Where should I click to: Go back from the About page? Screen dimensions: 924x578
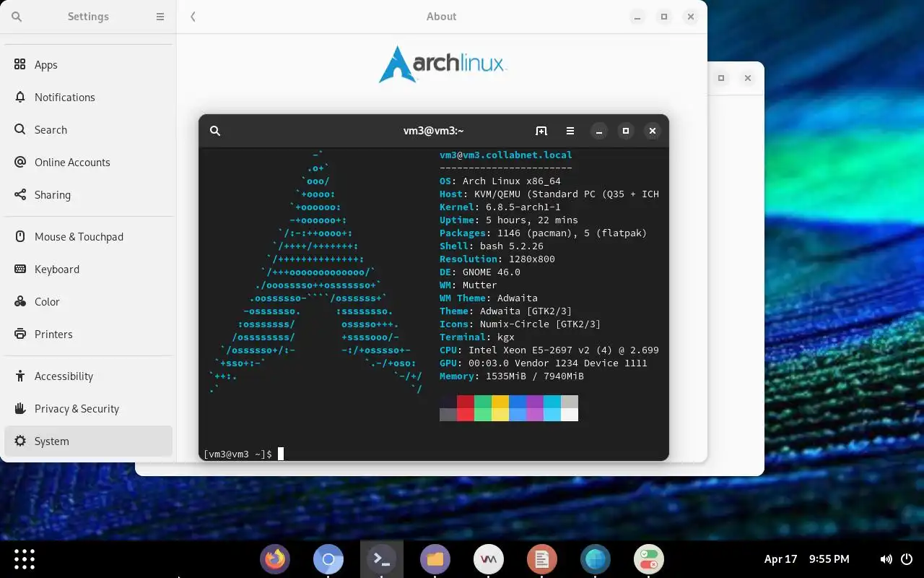coord(193,17)
